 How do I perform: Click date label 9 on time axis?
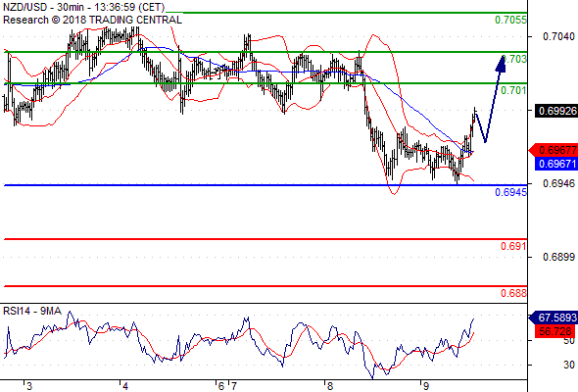(426, 386)
